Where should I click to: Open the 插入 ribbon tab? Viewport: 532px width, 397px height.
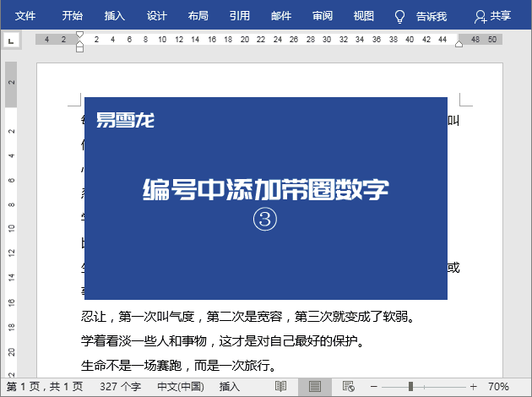(114, 15)
